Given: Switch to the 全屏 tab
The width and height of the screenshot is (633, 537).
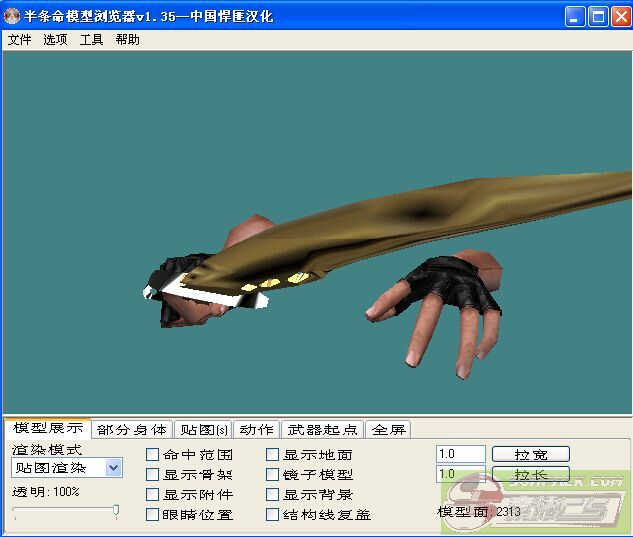Looking at the screenshot, I should pyautogui.click(x=388, y=430).
